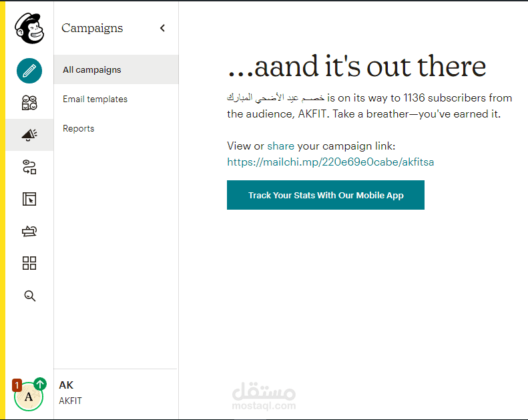Open the Audience icon in sidebar
Screen dimensions: 528x420
29,103
